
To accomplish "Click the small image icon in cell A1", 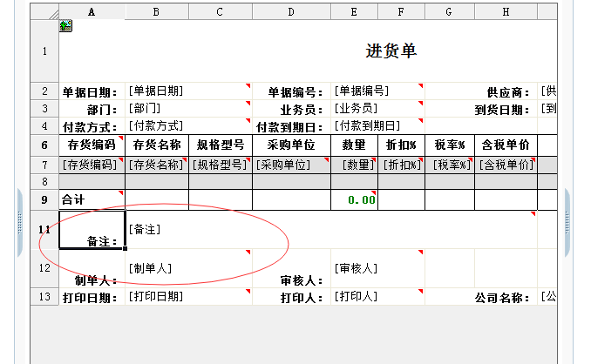I will tap(65, 26).
